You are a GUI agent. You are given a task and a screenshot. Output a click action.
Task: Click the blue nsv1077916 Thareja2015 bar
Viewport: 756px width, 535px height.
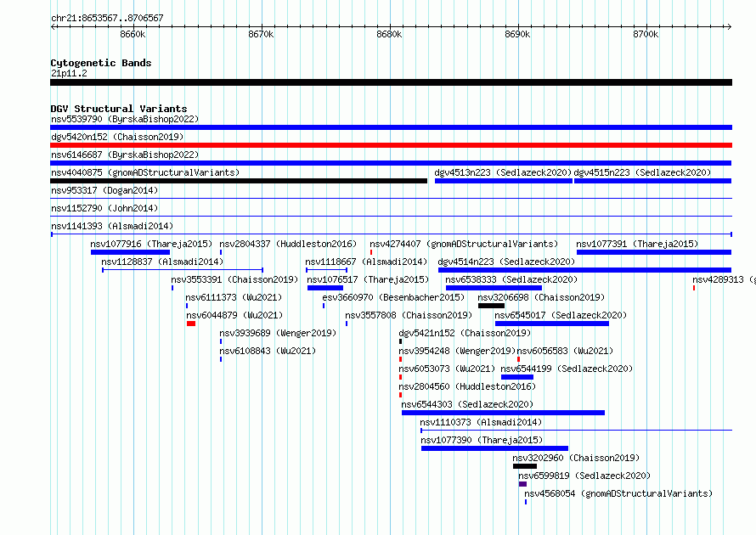(130, 252)
